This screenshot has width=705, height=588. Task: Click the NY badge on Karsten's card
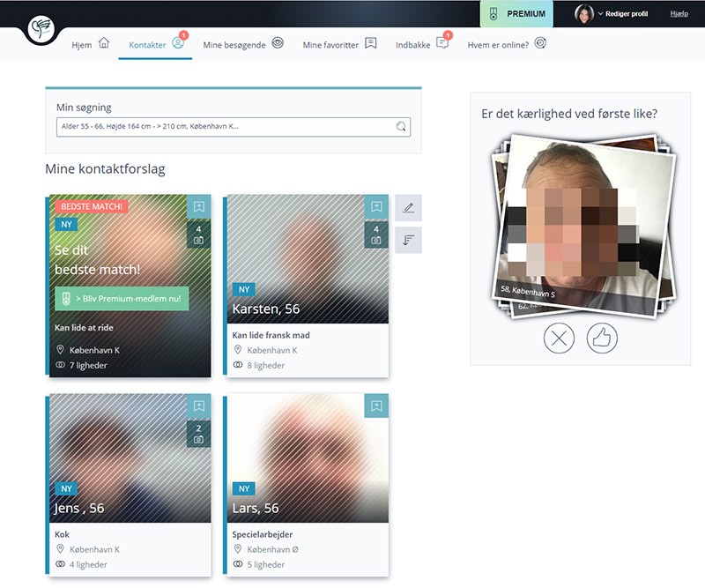point(244,289)
